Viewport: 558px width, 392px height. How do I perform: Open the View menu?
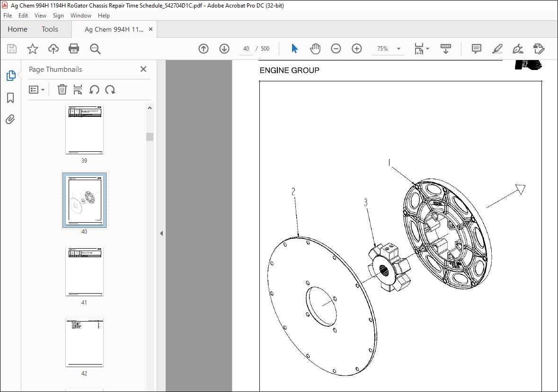point(40,16)
